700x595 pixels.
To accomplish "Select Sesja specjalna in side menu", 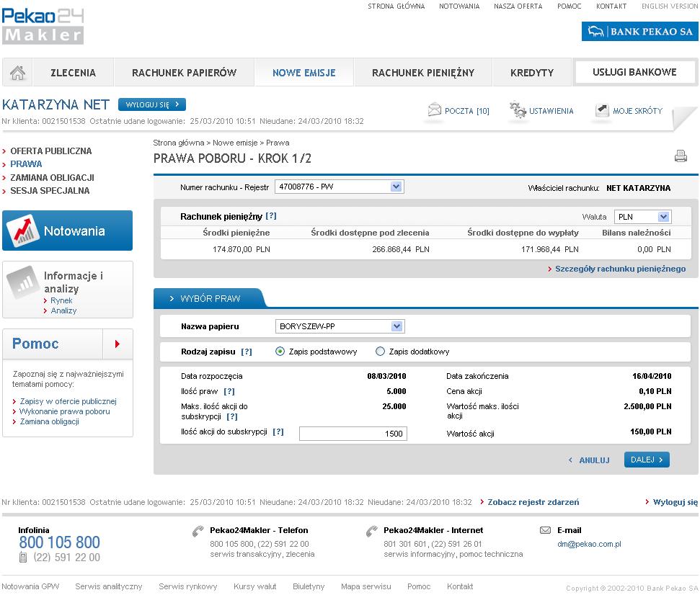I will [50, 190].
